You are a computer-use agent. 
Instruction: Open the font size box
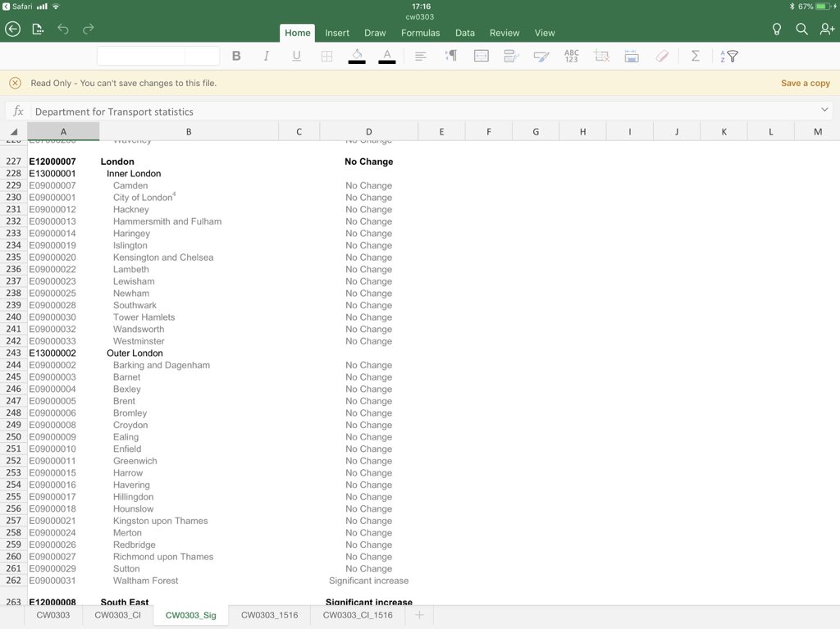202,56
